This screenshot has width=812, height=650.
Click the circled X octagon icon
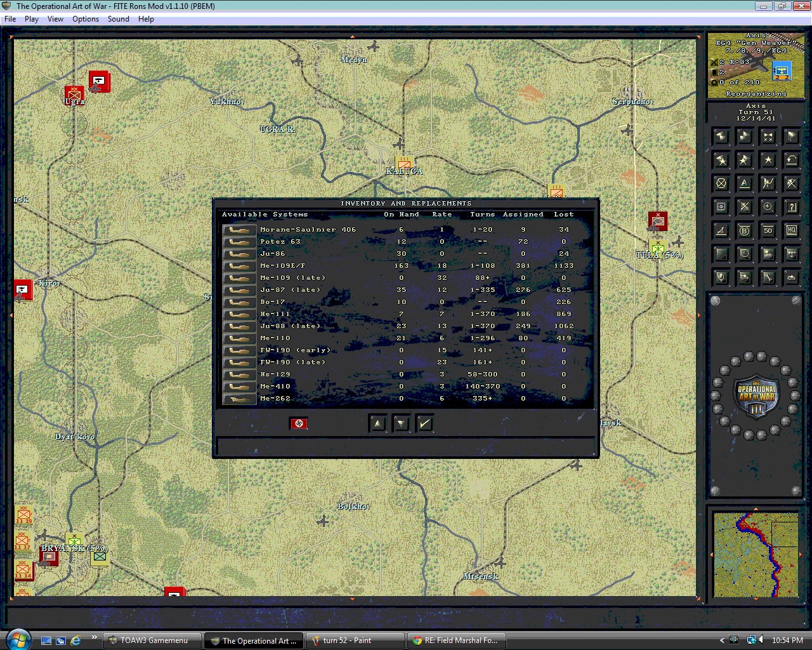[x=721, y=183]
